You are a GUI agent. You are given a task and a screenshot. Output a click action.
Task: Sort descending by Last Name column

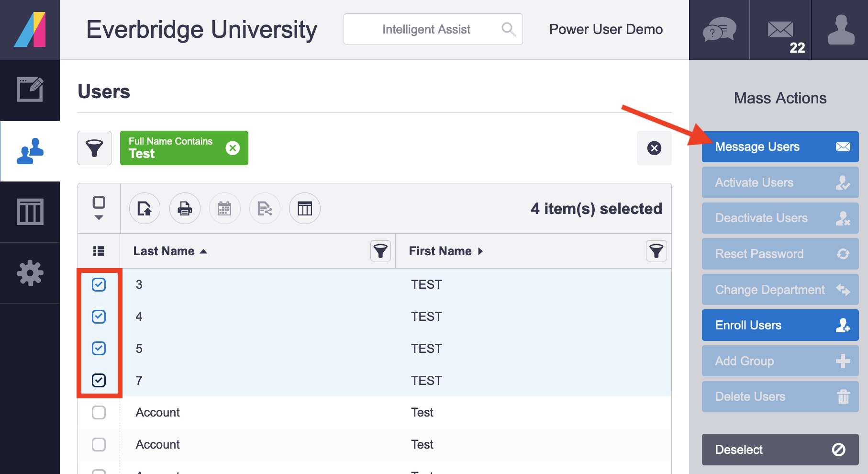click(203, 251)
